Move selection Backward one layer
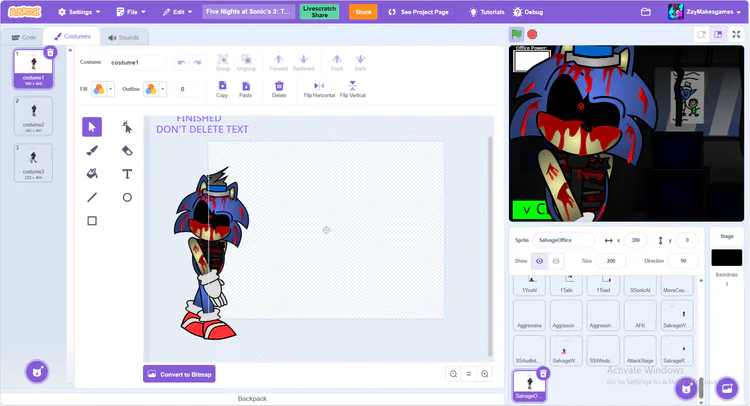750x406 pixels. coord(303,62)
